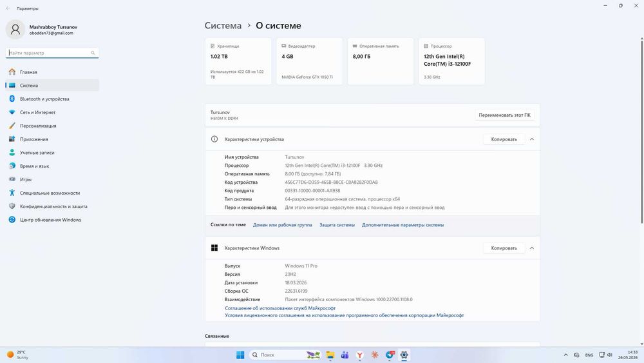
Task: Switch the ENG input language indicator
Action: [x=589, y=355]
